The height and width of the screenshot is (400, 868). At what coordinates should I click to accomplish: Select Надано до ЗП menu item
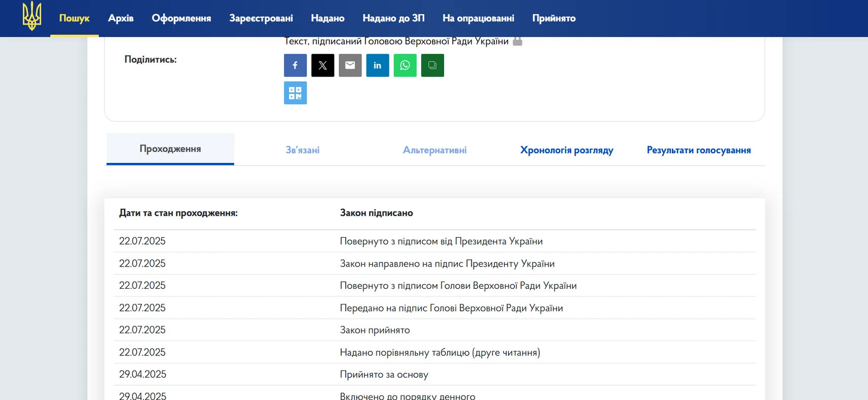click(x=393, y=18)
